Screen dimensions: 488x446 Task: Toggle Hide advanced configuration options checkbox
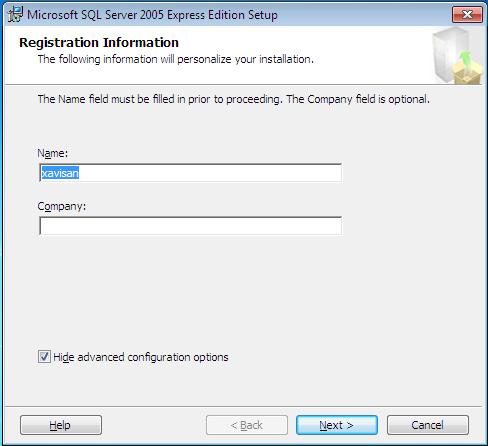click(x=44, y=357)
